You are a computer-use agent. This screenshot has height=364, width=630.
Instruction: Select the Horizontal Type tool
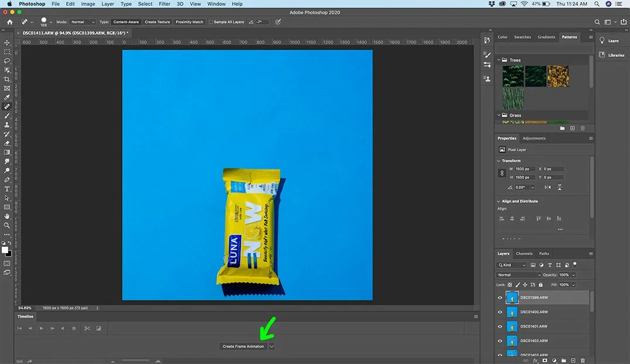point(7,189)
